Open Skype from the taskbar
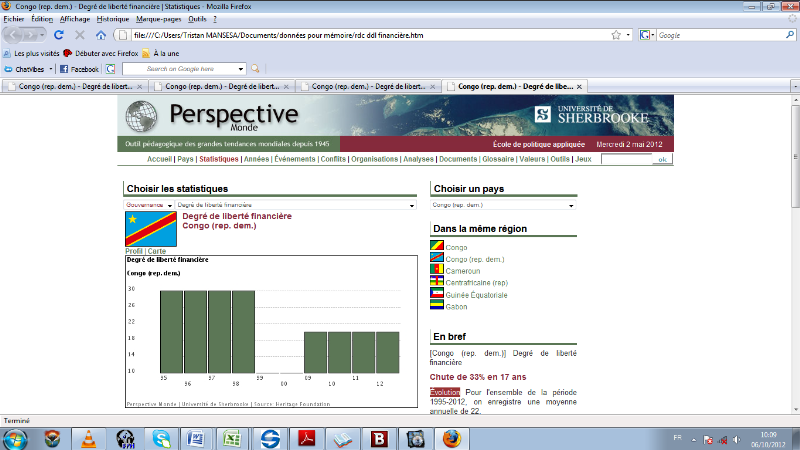Image resolution: width=800 pixels, height=450 pixels. coord(161,438)
